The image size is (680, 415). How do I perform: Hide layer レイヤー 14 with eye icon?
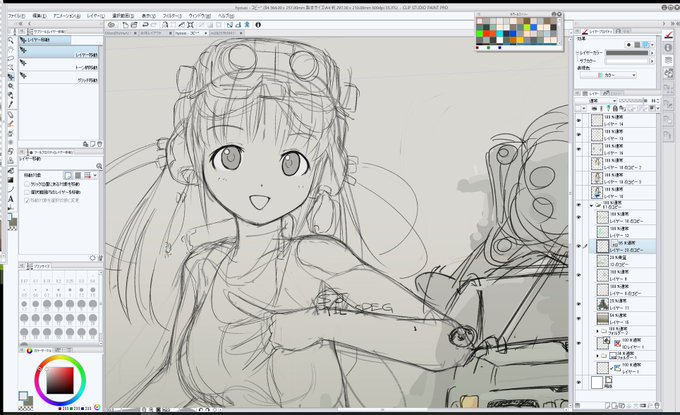579,121
